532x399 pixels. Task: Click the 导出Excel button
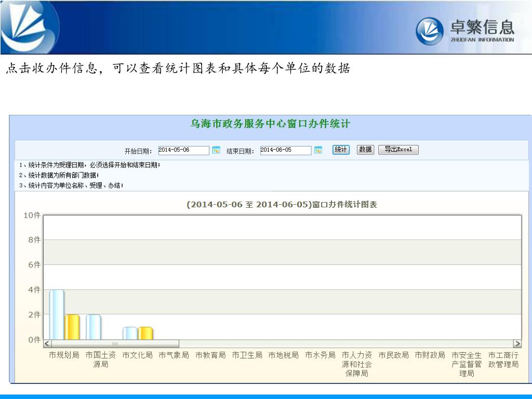click(x=398, y=150)
